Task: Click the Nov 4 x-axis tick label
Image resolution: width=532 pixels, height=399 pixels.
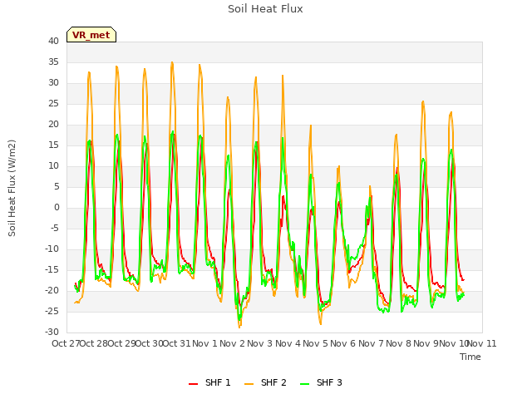Action: point(288,343)
